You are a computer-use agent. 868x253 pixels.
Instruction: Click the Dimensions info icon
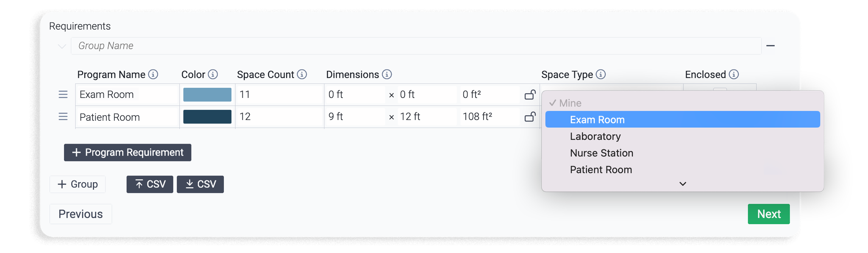coord(387,75)
